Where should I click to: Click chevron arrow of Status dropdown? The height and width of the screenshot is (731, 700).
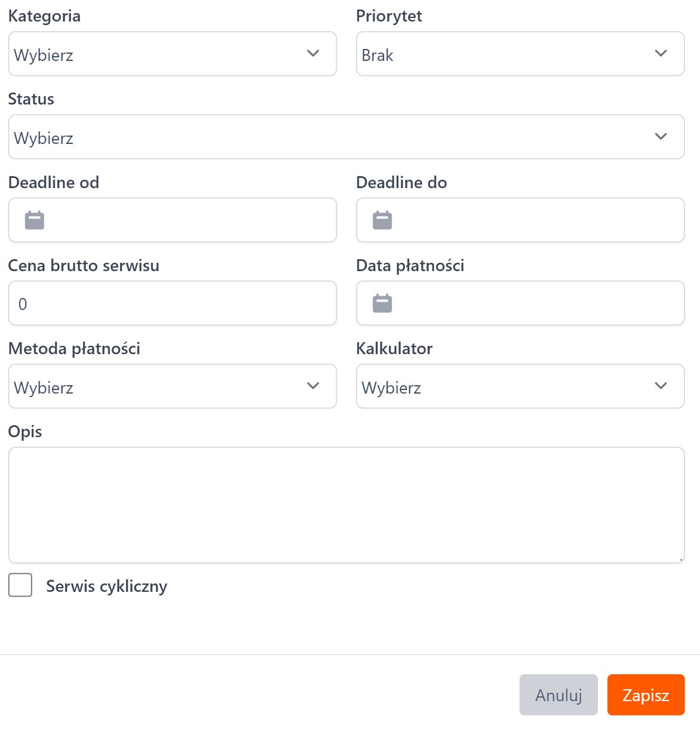click(x=661, y=137)
